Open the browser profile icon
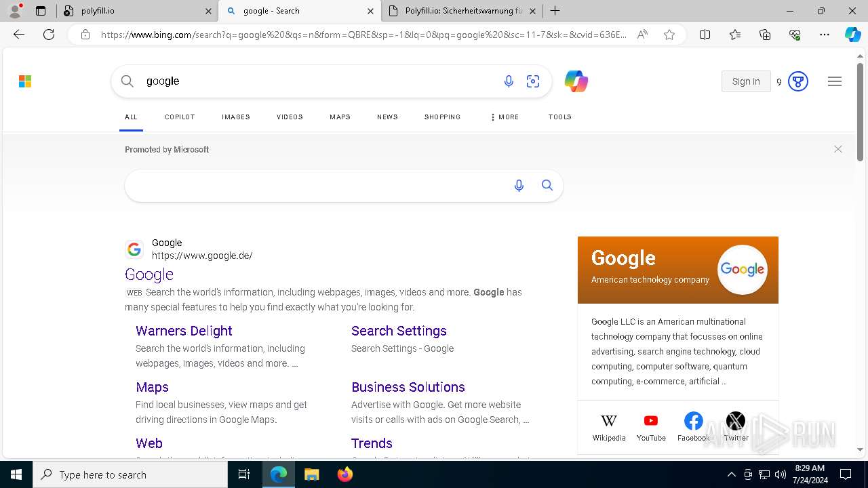The image size is (868, 488). tap(15, 11)
